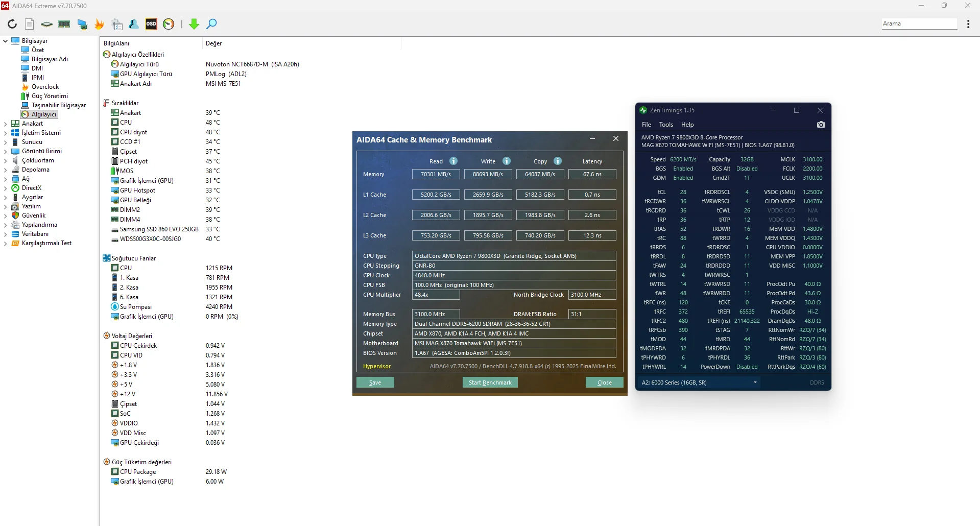Screen dimensions: 980x526
Task: Open the A2: 6000 Series module dropdown
Action: click(700, 382)
